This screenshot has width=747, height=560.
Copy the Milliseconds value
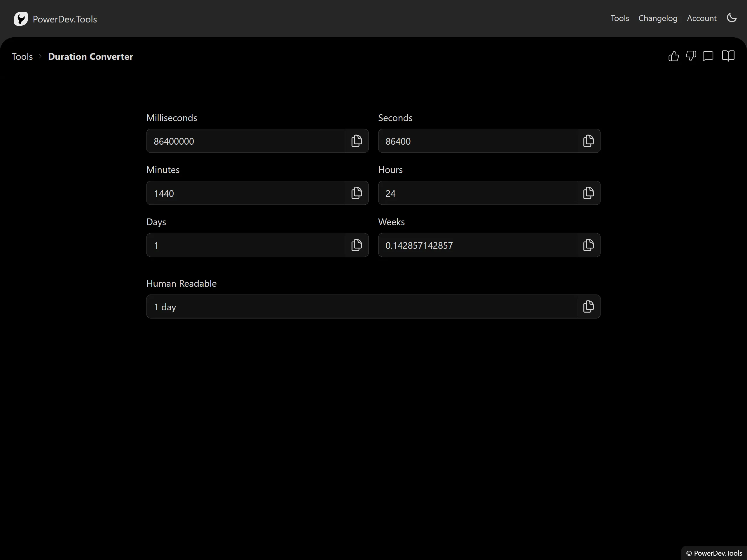pos(357,141)
